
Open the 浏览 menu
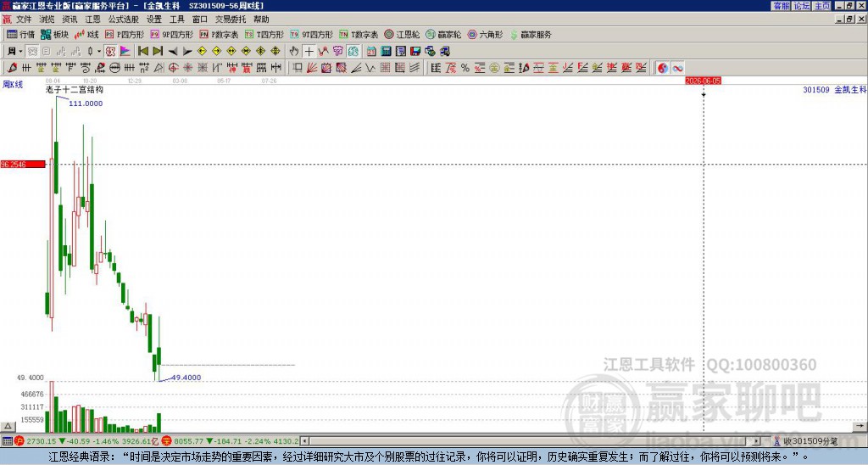47,20
